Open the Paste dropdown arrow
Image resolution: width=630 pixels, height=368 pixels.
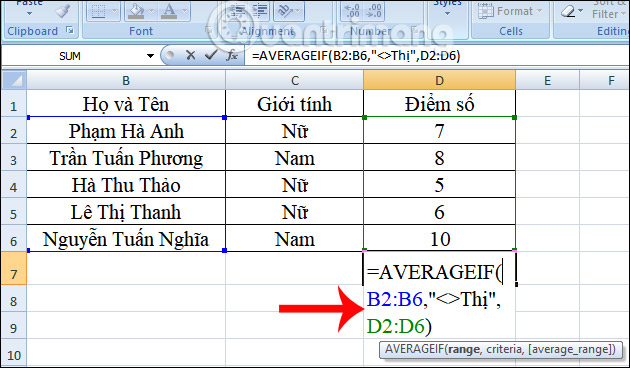pyautogui.click(x=29, y=14)
